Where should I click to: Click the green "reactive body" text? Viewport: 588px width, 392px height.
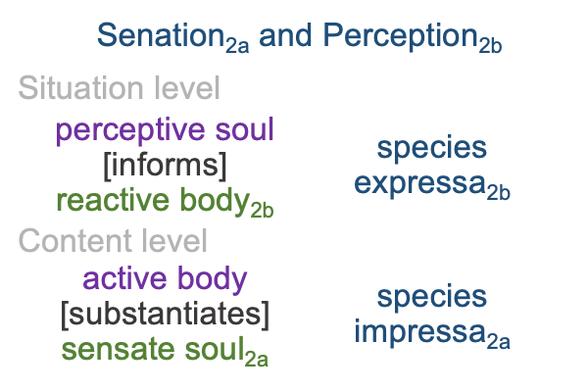point(152,200)
